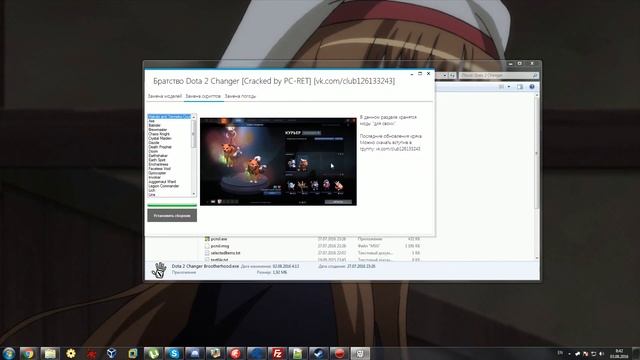This screenshot has height=360, width=640.
Task: Click the 'Установить сборник' button
Action: tap(172, 216)
